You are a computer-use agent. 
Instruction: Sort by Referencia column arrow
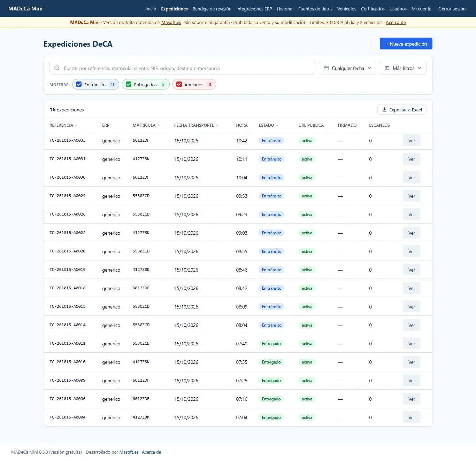pyautogui.click(x=76, y=125)
